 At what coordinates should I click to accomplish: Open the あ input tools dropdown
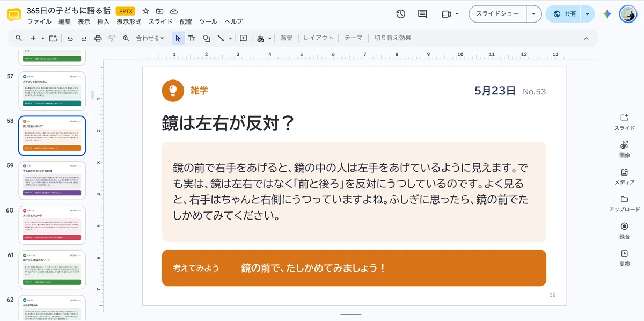point(264,38)
